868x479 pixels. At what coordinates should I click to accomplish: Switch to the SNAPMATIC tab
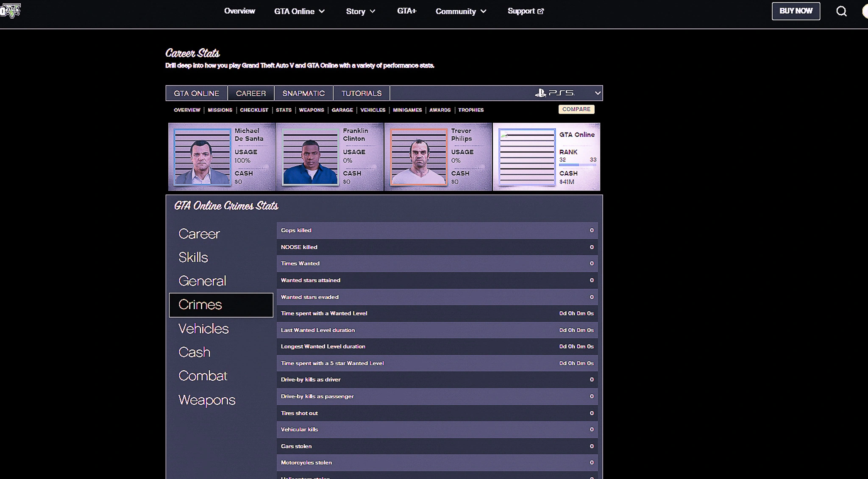click(x=303, y=93)
